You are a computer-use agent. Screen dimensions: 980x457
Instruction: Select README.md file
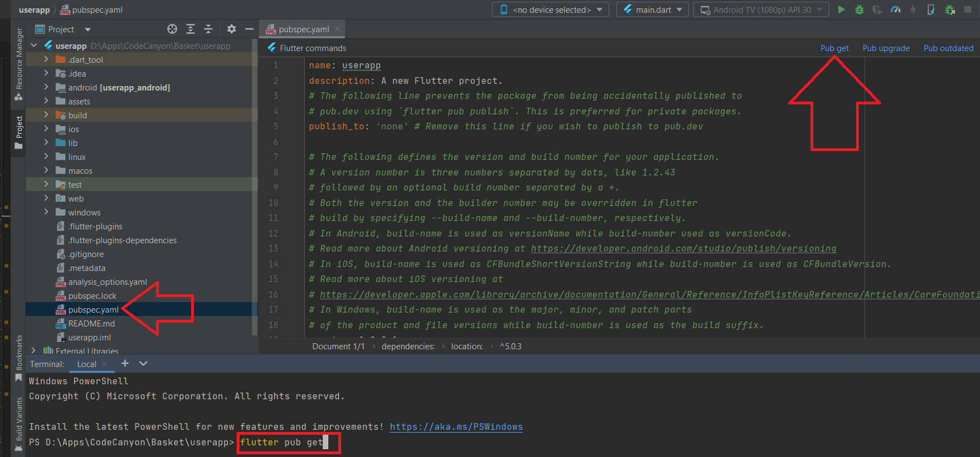pyautogui.click(x=91, y=323)
